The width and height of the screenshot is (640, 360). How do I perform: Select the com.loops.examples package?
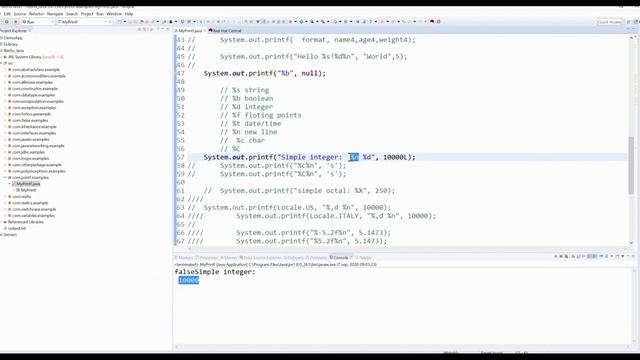(x=30, y=158)
